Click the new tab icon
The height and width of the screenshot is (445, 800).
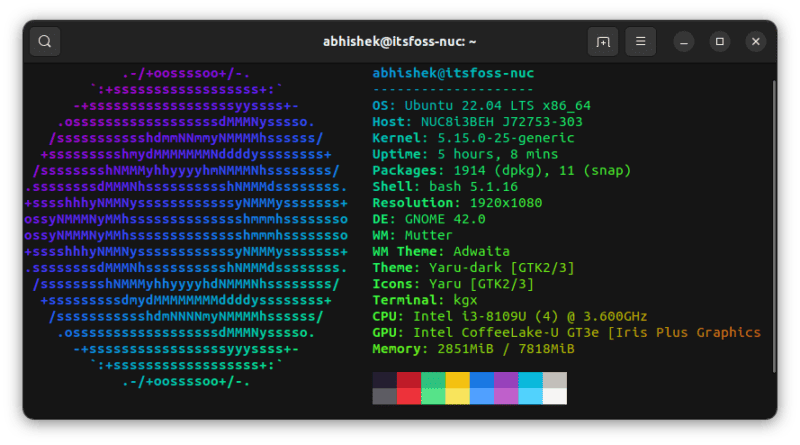click(x=603, y=42)
